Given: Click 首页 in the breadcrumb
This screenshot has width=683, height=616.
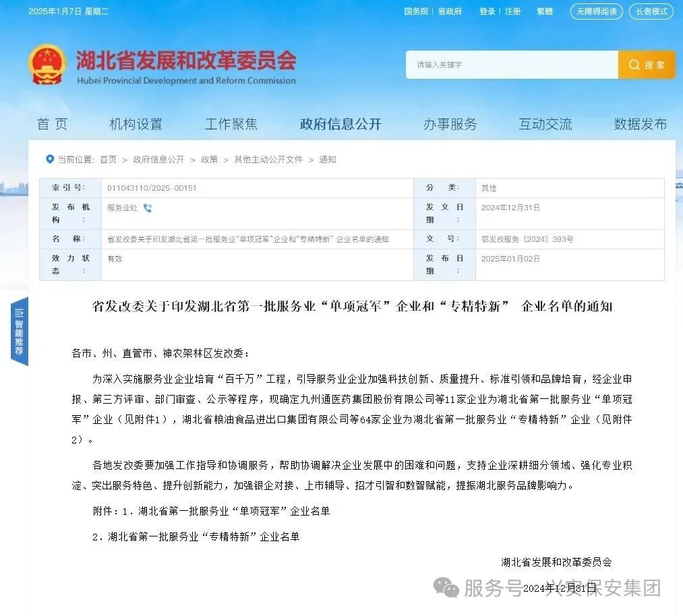Looking at the screenshot, I should tap(109, 160).
